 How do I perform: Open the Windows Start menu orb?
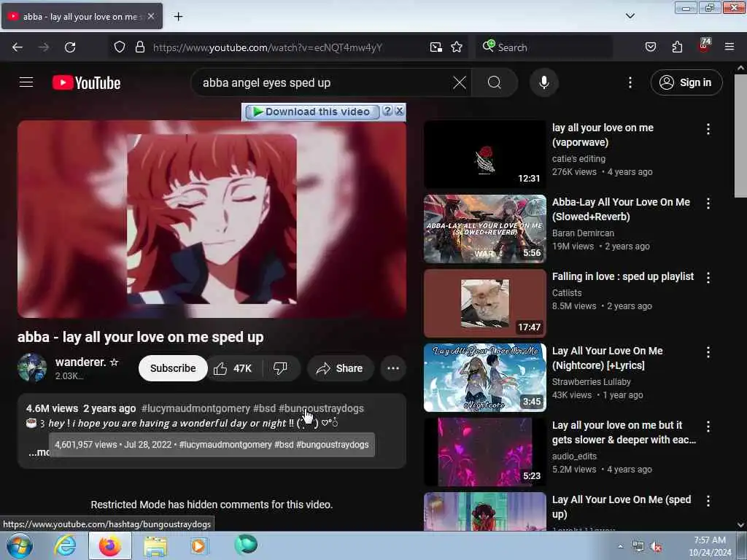(20, 545)
